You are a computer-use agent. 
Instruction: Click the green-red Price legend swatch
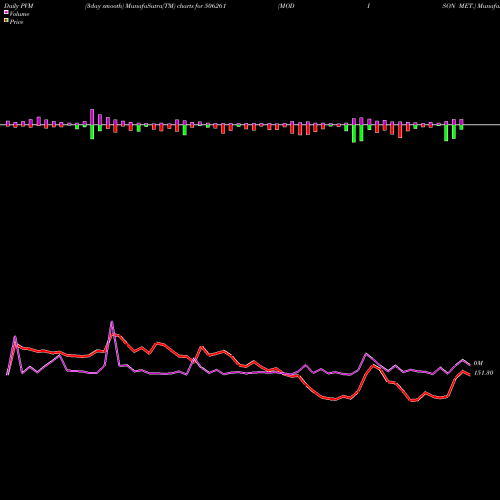point(6,21)
